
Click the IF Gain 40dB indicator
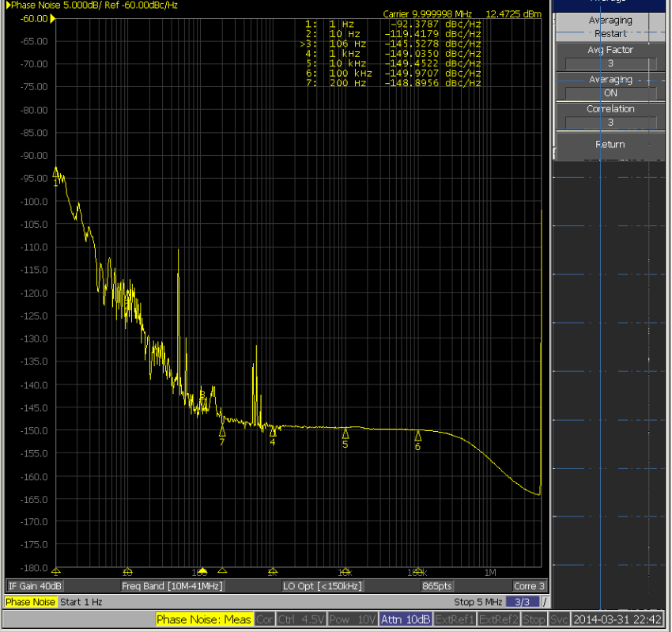click(35, 585)
